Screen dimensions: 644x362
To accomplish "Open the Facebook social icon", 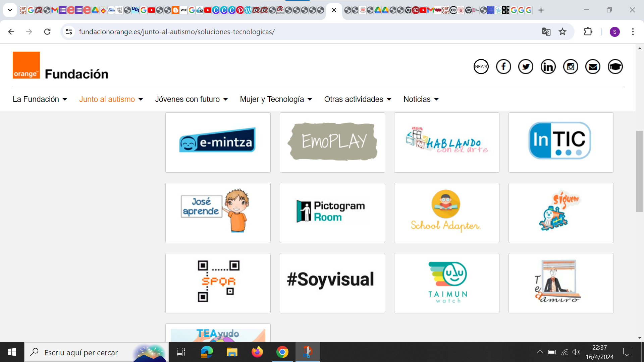I will point(503,67).
